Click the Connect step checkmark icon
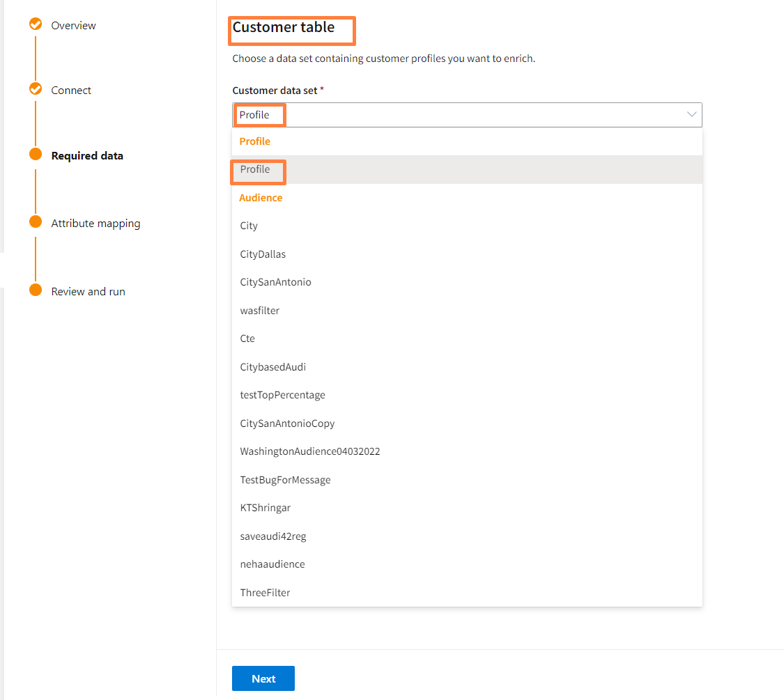Image resolution: width=784 pixels, height=700 pixels. [36, 90]
